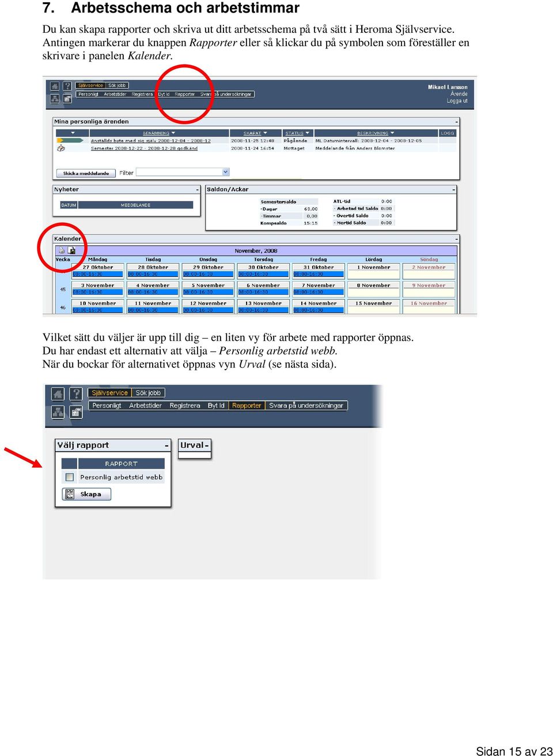553x756 pixels.
Task: Collapse the Välj rapport panel
Action: 166,445
